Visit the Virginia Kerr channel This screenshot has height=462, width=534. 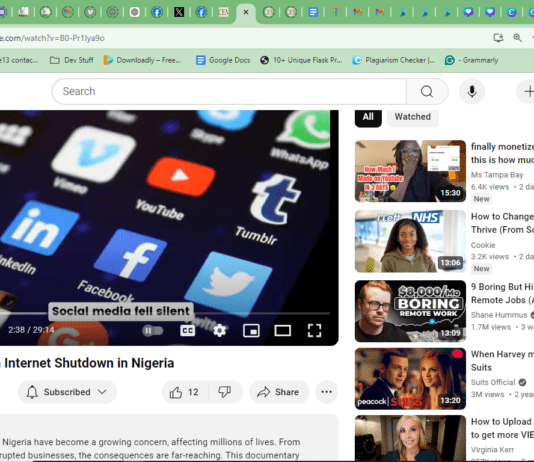click(x=492, y=450)
